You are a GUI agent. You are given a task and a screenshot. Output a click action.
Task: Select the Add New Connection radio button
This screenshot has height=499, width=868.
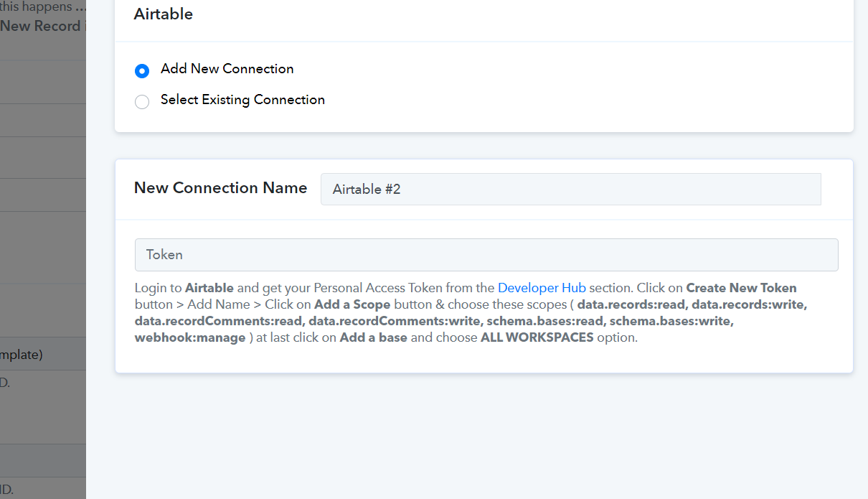(142, 71)
